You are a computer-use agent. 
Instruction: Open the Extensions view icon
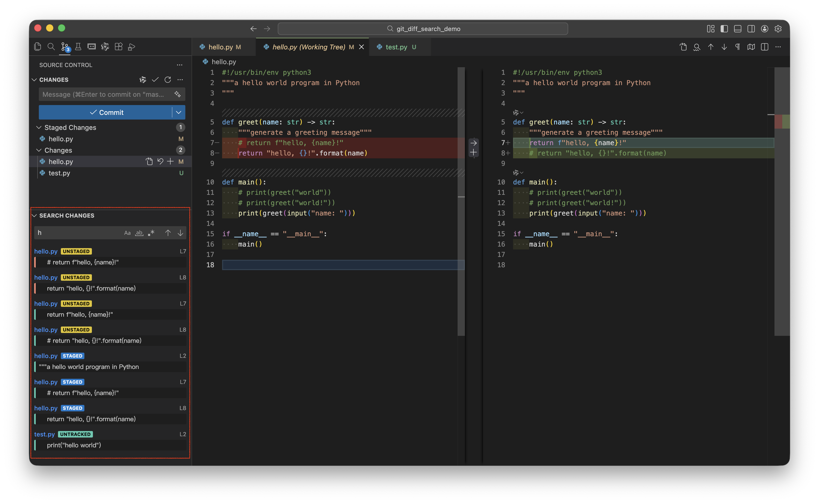pos(118,47)
